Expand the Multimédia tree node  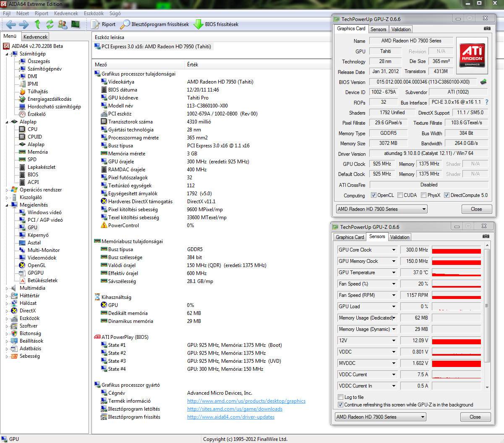coord(7,288)
